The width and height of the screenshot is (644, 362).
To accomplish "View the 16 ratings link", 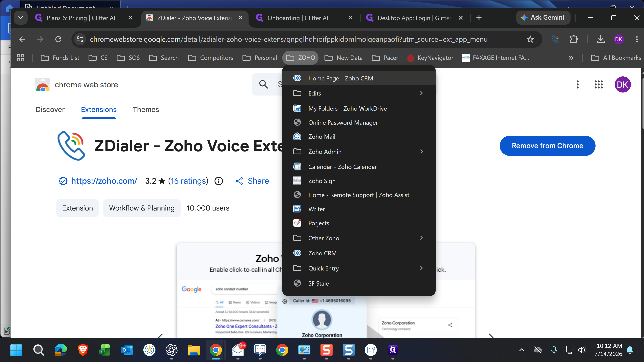I will pos(188,181).
